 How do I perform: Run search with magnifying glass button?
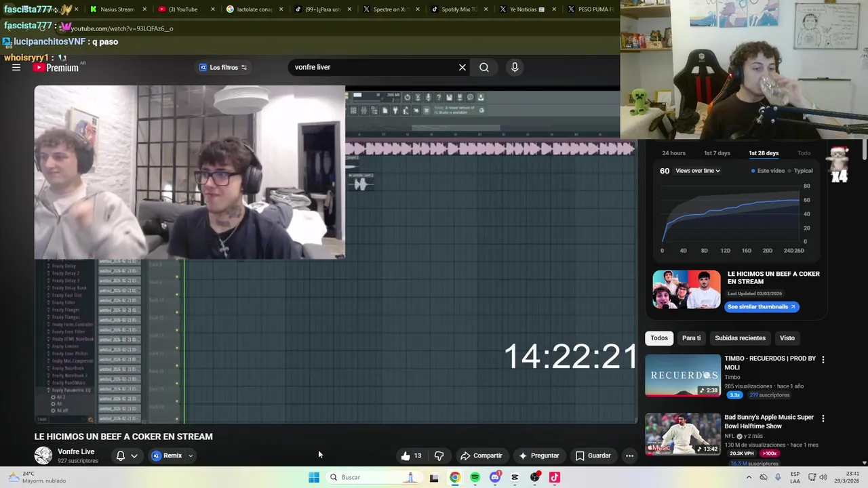tap(484, 67)
